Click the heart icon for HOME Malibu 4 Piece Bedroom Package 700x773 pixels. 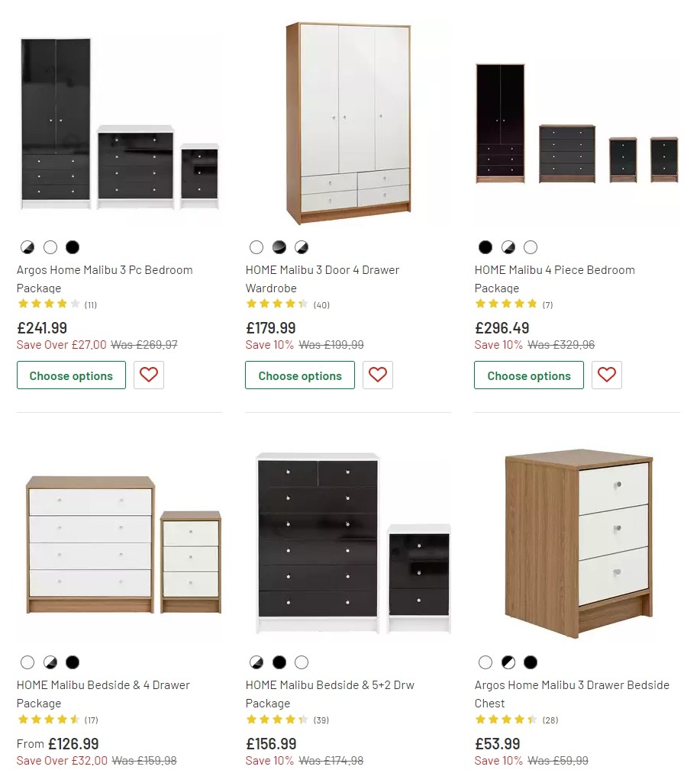[607, 375]
